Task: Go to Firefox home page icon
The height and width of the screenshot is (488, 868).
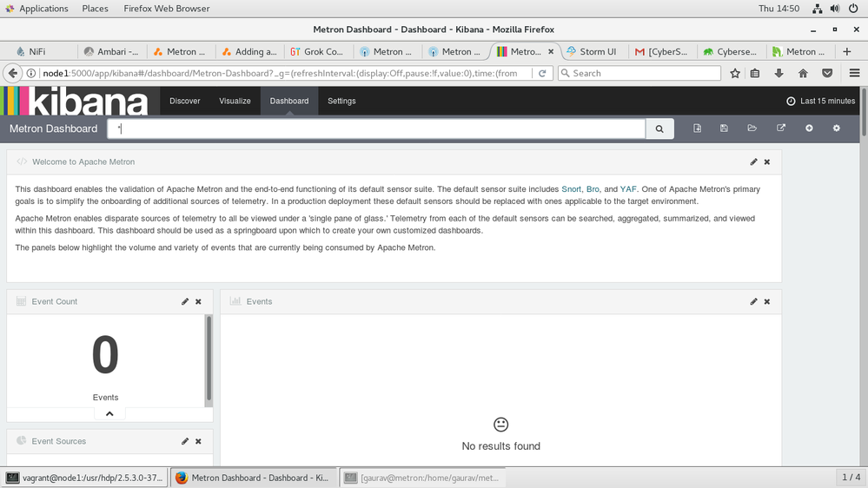Action: (803, 73)
